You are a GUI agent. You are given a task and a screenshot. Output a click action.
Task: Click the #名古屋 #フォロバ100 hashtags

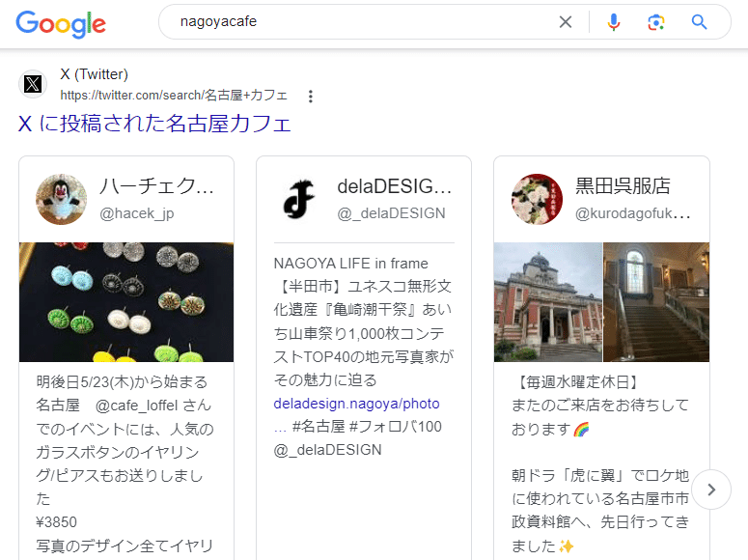tap(367, 427)
